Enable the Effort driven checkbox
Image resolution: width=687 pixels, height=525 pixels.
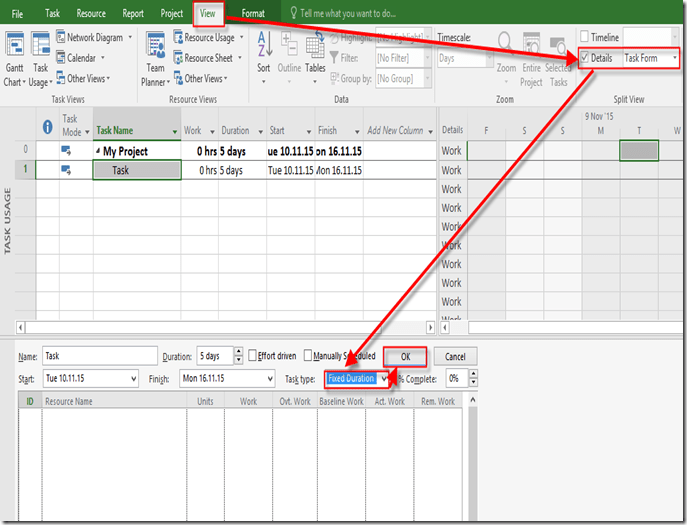tap(253, 356)
